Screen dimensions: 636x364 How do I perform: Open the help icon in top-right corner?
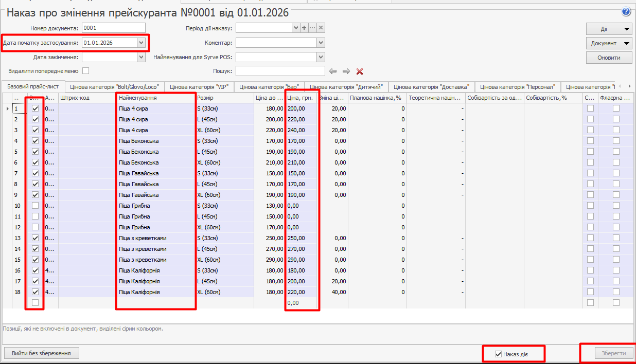pos(626,12)
